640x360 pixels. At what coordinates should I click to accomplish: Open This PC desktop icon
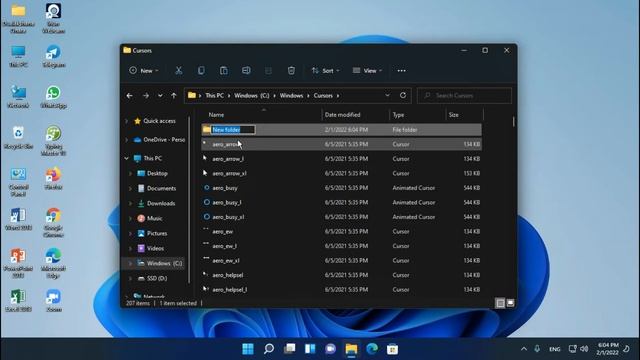click(18, 56)
